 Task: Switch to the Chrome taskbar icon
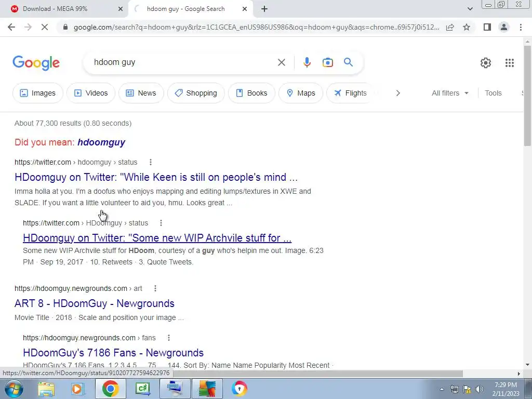[x=110, y=389]
